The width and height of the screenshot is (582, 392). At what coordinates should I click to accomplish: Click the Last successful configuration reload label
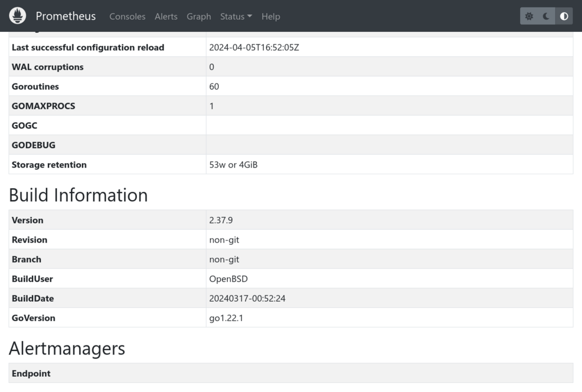88,48
